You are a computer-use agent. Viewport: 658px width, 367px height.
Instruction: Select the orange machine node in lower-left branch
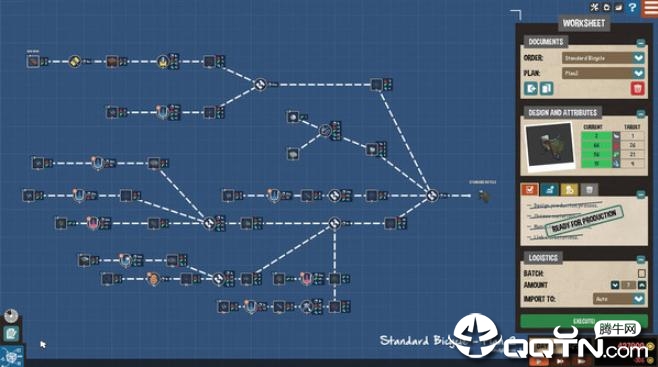click(x=154, y=279)
